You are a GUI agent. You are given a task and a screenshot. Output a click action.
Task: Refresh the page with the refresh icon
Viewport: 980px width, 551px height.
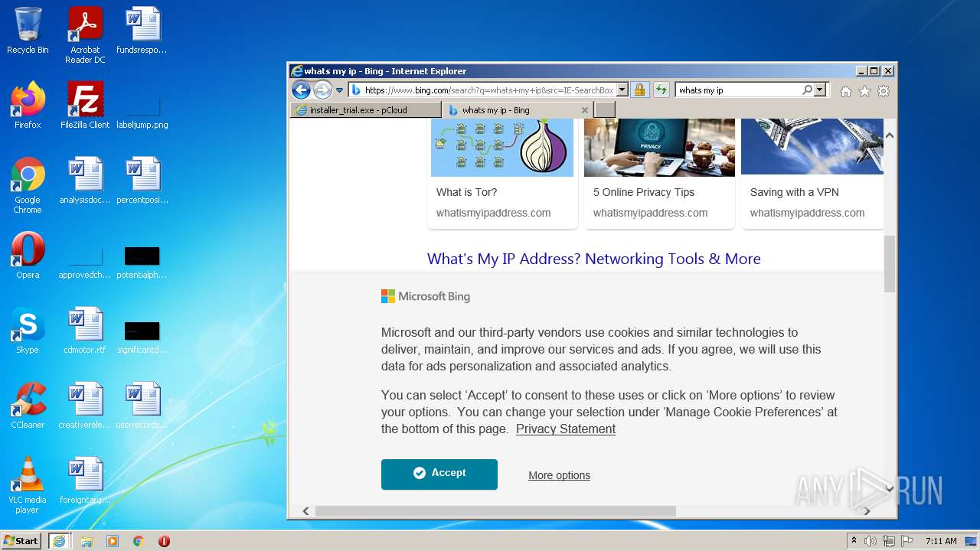click(x=661, y=90)
